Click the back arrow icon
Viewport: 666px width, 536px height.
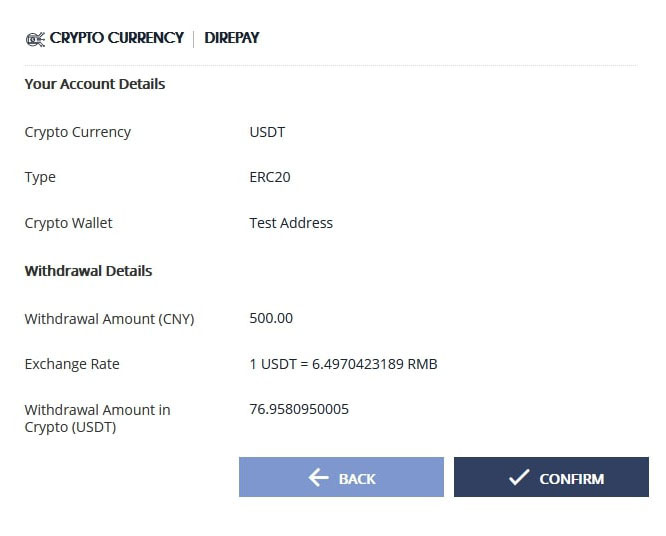coord(318,478)
